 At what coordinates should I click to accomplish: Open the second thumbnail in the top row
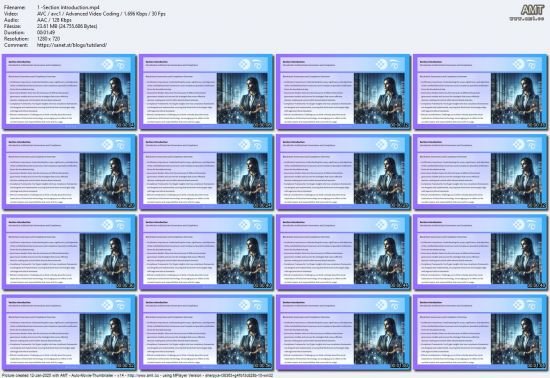206,92
